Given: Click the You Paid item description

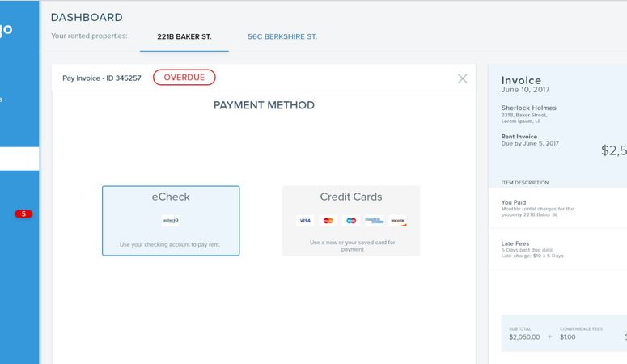Looking at the screenshot, I should coord(537,208).
